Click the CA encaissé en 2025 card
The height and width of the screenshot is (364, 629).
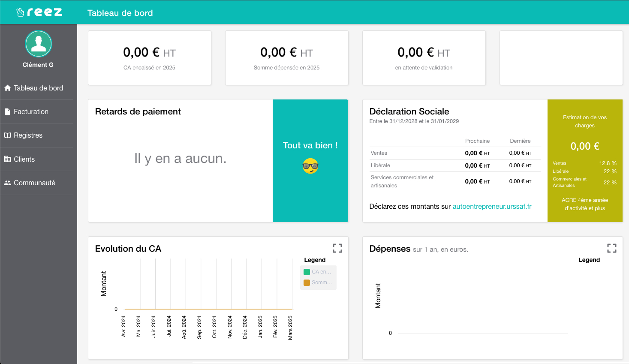tap(150, 58)
